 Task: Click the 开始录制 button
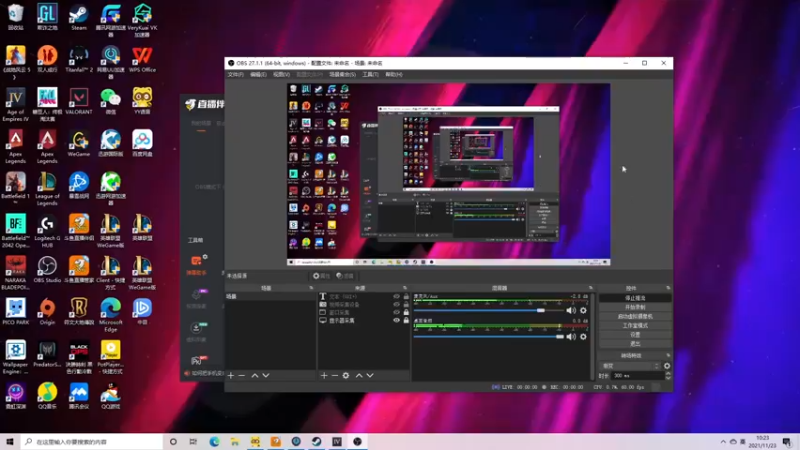(x=635, y=307)
